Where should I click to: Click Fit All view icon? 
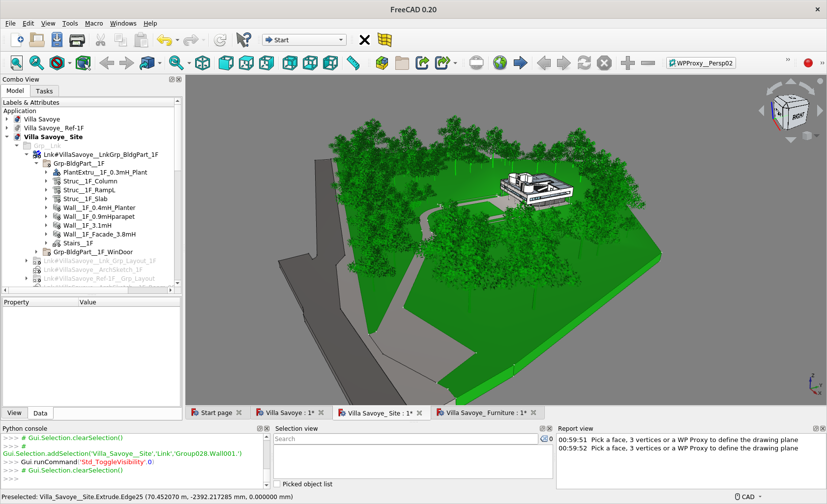[17, 63]
